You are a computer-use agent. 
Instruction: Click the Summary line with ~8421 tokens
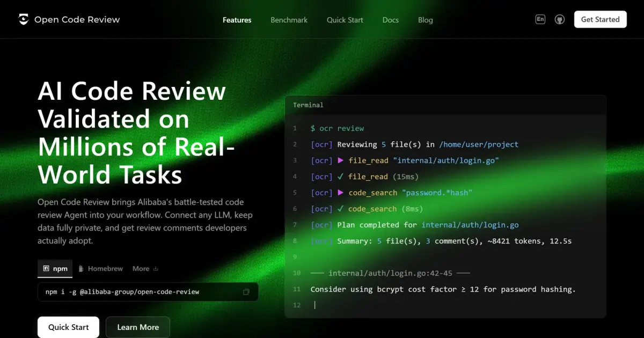441,241
